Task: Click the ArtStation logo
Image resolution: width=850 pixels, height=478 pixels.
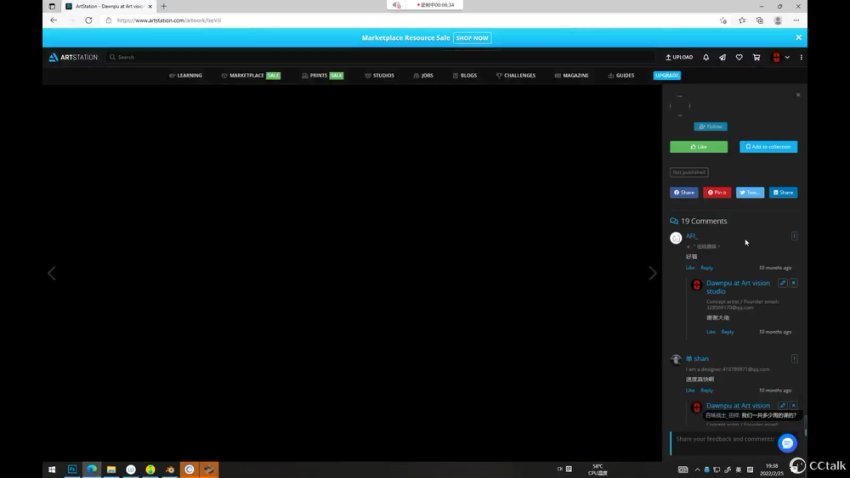Action: [x=74, y=57]
